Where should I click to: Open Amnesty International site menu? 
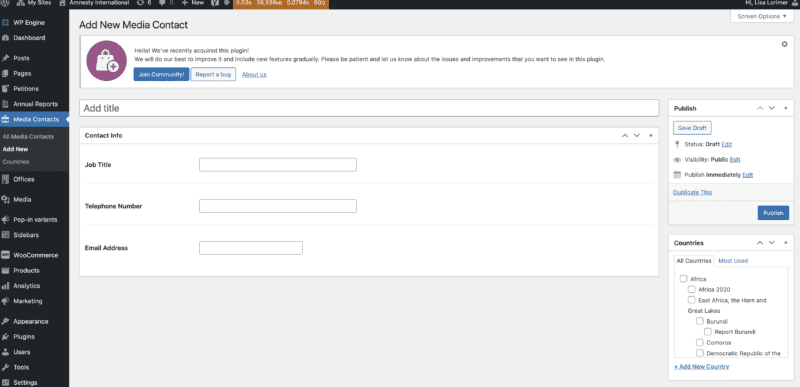94,3
